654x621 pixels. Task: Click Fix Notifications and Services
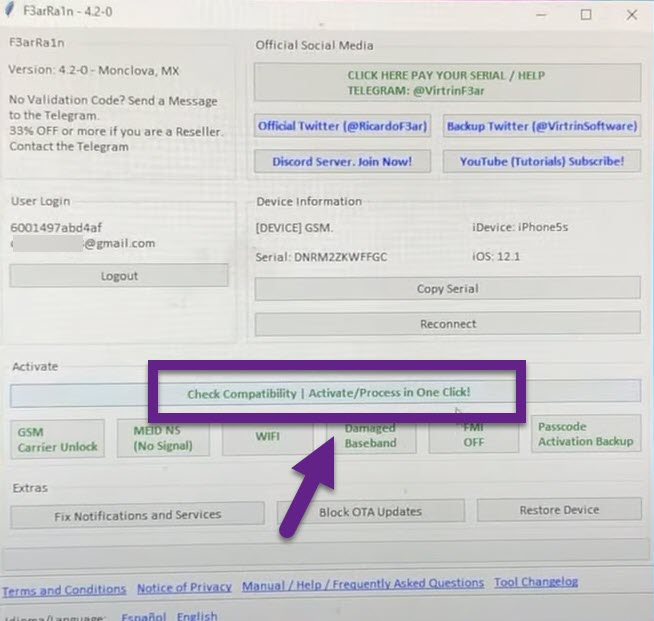point(137,516)
